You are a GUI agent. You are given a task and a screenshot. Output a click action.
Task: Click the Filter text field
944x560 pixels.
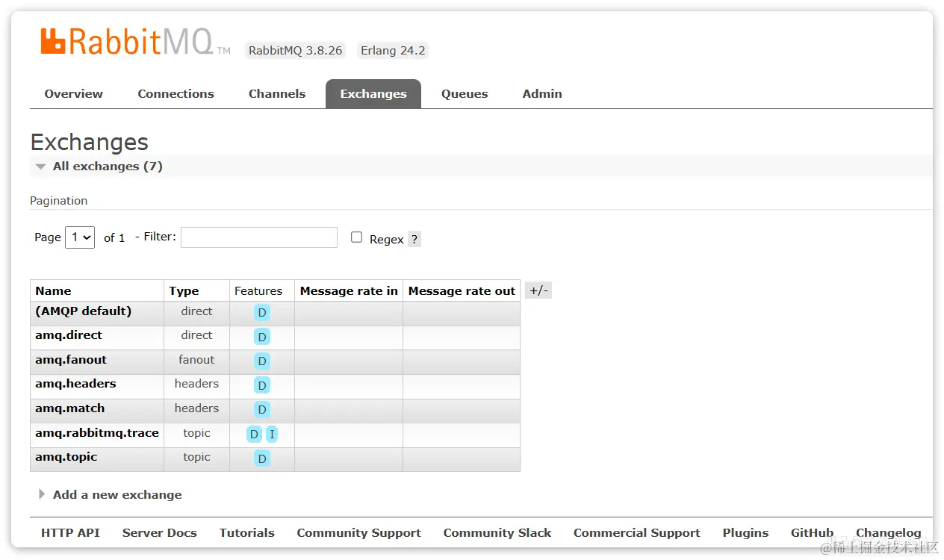click(259, 237)
